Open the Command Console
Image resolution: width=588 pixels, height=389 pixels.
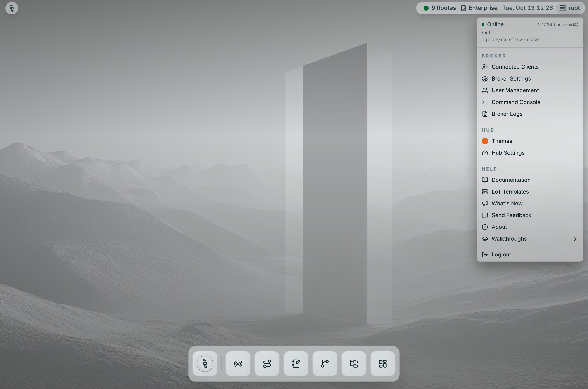click(x=530, y=102)
